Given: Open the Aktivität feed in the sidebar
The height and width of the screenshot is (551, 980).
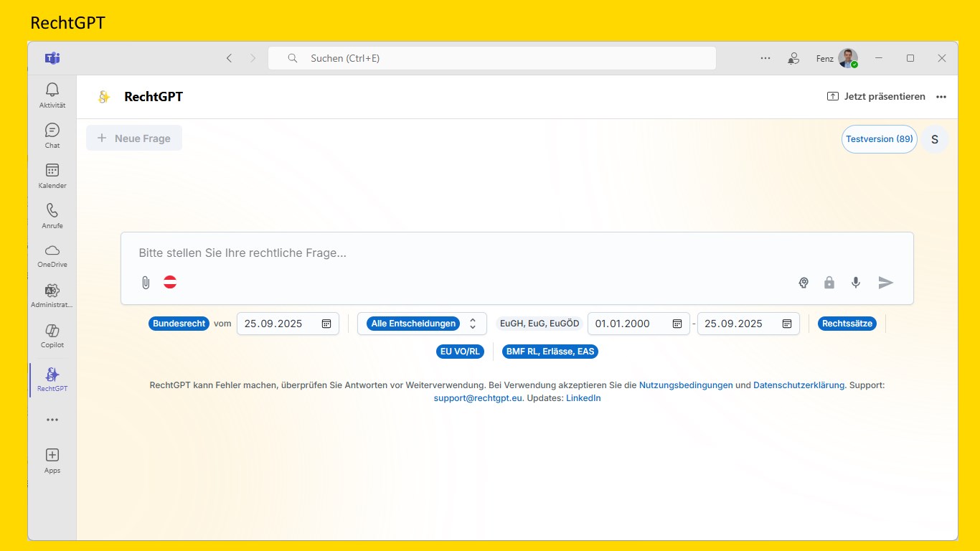Looking at the screenshot, I should pyautogui.click(x=52, y=95).
